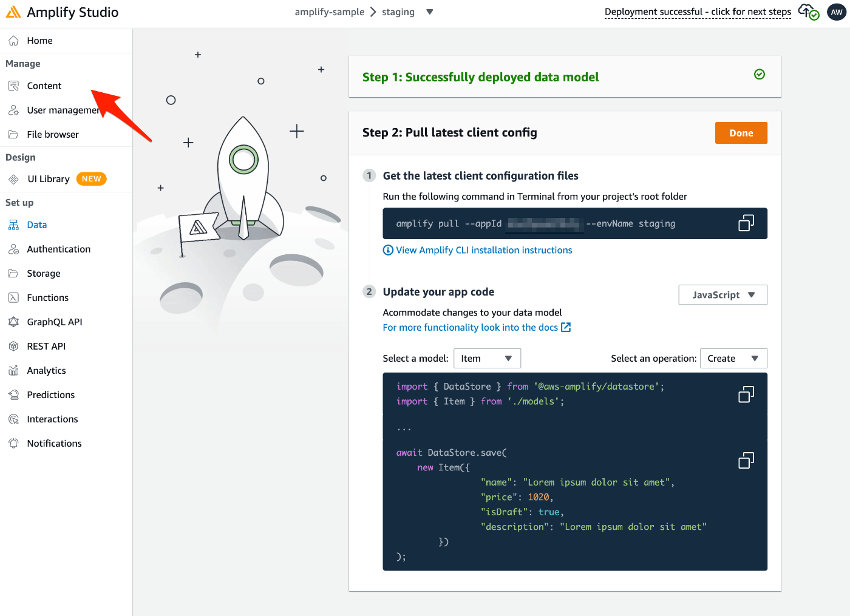This screenshot has height=616, width=850.
Task: Click the UI Library icon
Action: point(13,179)
